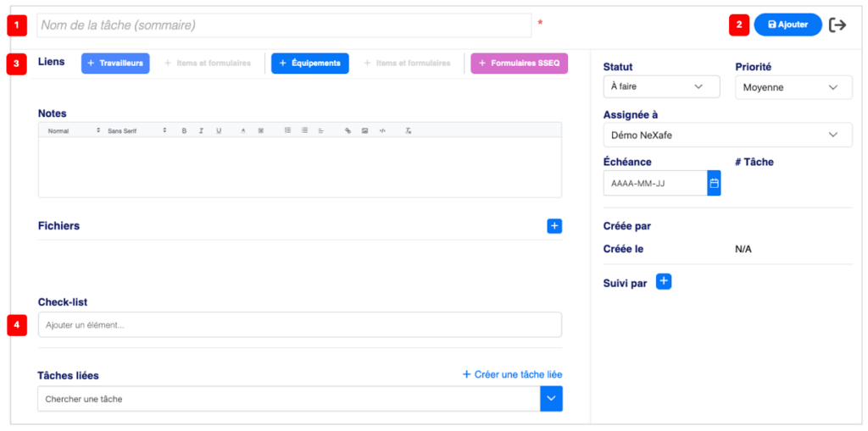
Task: Toggle bold in the Notes toolbar
Action: click(x=184, y=131)
